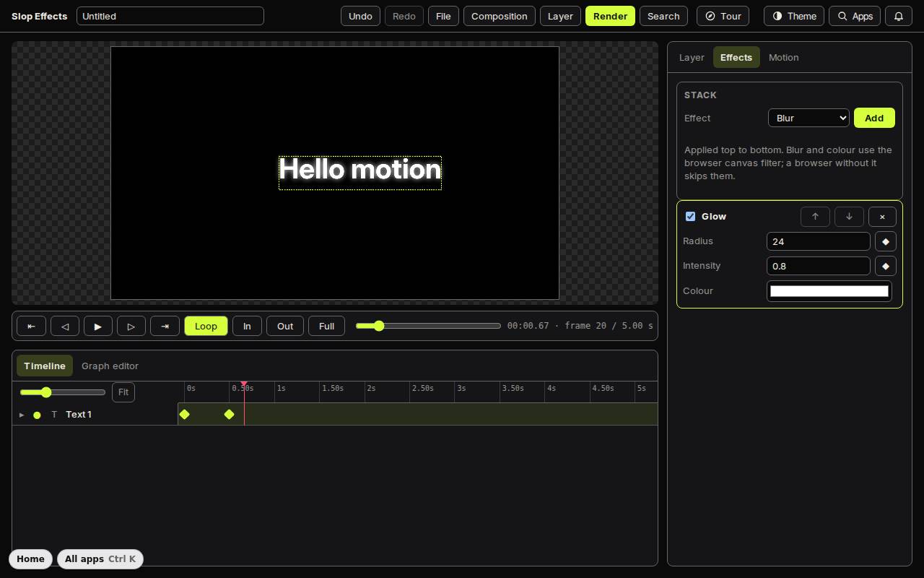The width and height of the screenshot is (924, 578).
Task: Click the Radius value field
Action: click(x=819, y=241)
